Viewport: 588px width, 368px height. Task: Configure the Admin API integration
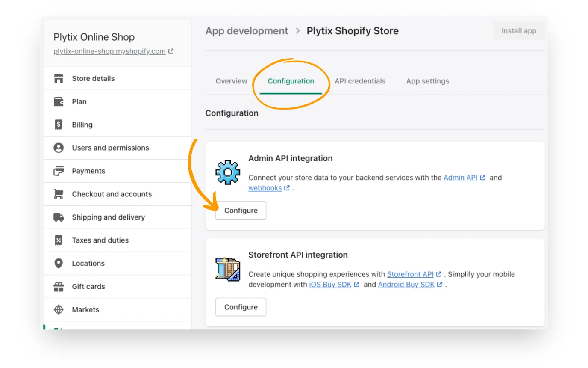coord(241,210)
